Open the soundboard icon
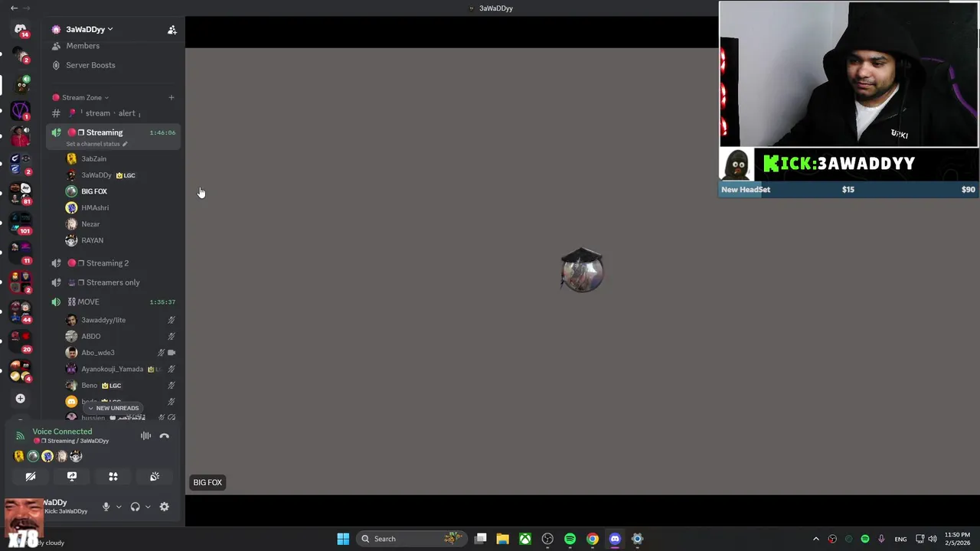The width and height of the screenshot is (980, 551). [155, 477]
